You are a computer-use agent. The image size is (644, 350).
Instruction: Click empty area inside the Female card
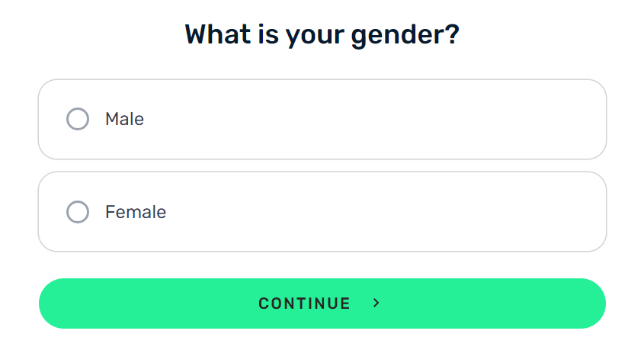(x=370, y=212)
